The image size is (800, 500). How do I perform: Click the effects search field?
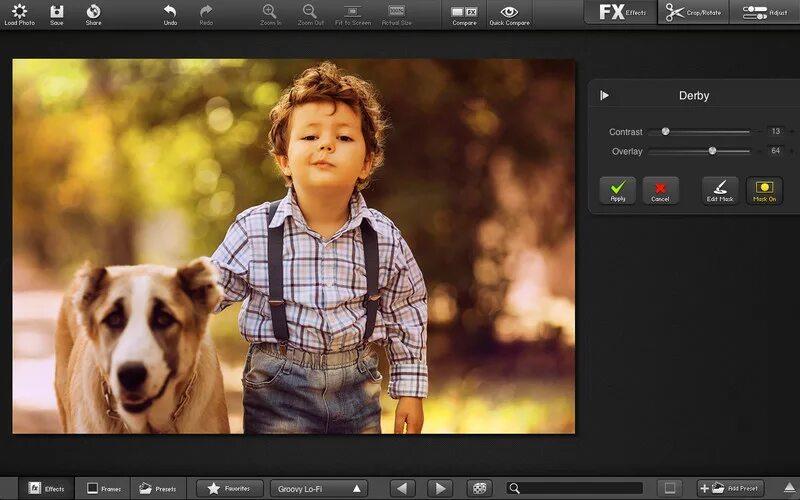[x=575, y=488]
